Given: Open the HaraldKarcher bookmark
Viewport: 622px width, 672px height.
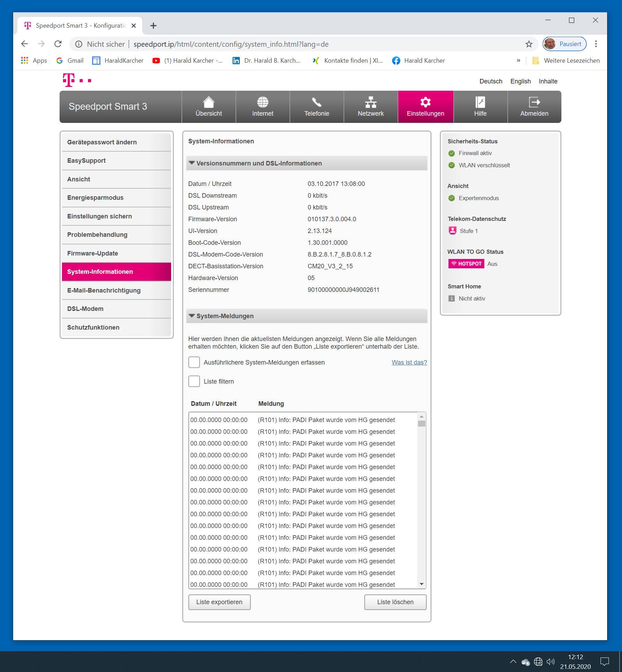Looking at the screenshot, I should pyautogui.click(x=118, y=61).
